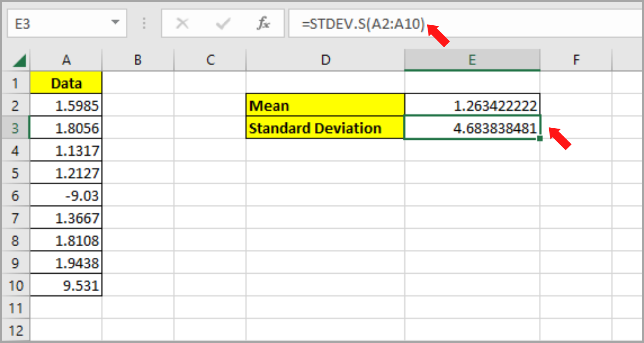
Task: Click the vertical ellipsis separator near Name Box
Action: point(144,24)
